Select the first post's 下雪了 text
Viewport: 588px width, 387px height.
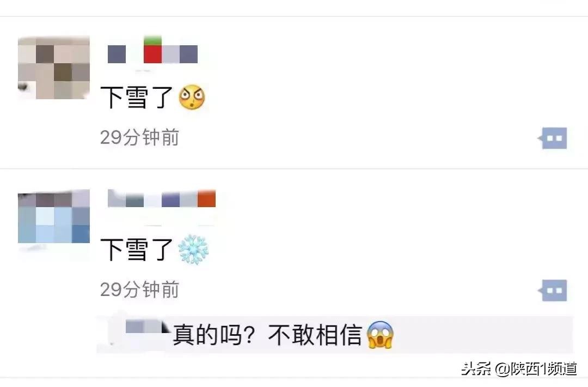tap(137, 98)
